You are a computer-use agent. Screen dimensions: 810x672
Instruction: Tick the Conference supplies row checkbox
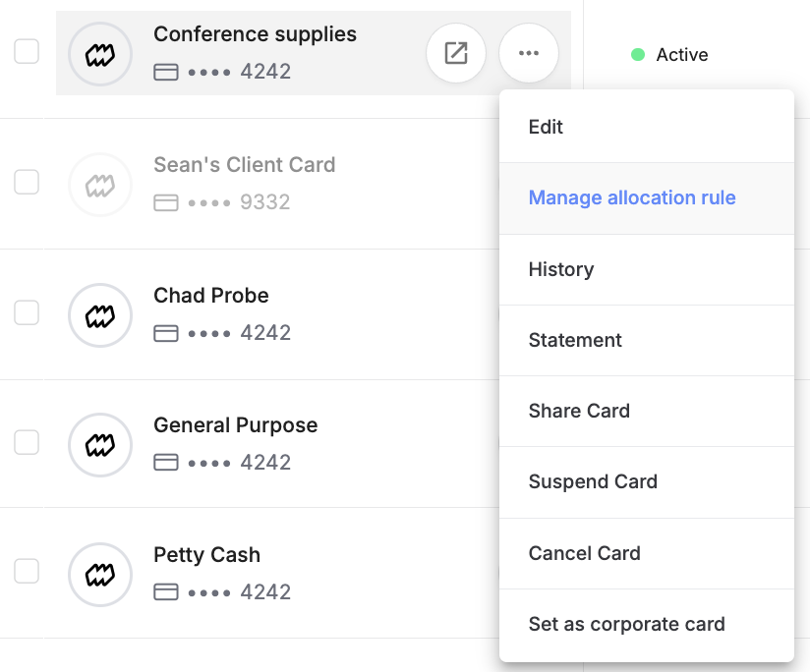(x=27, y=51)
